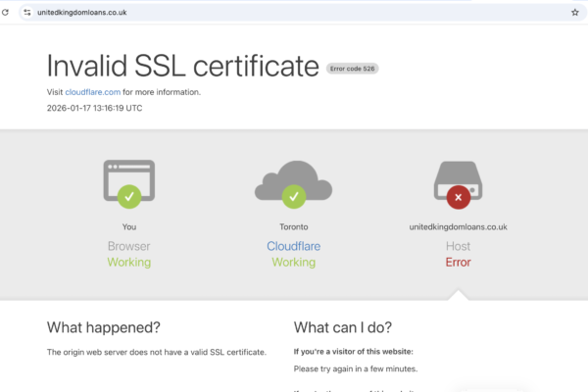Click the red X error badge
Viewport: 588px width, 392px height.
[458, 198]
